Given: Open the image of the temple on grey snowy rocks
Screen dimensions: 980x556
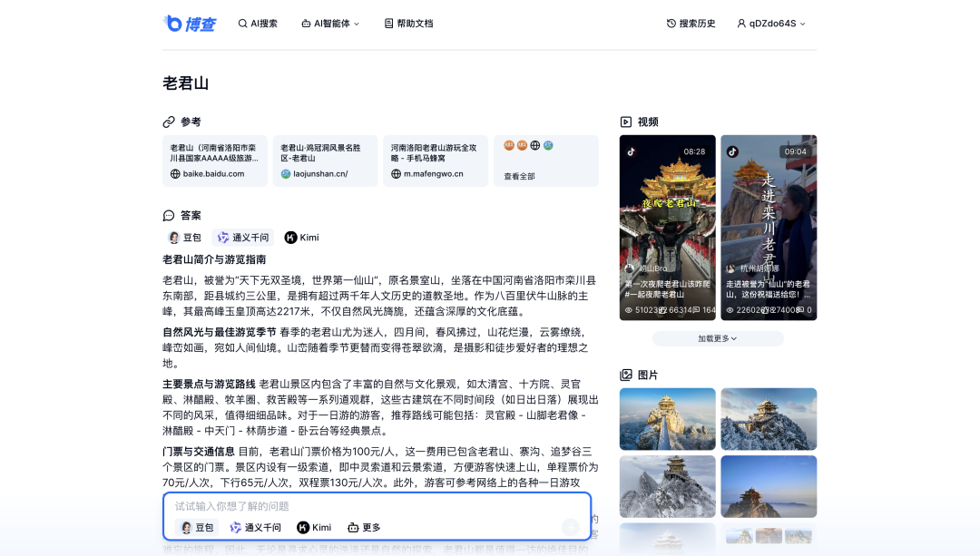Looking at the screenshot, I should pos(668,487).
